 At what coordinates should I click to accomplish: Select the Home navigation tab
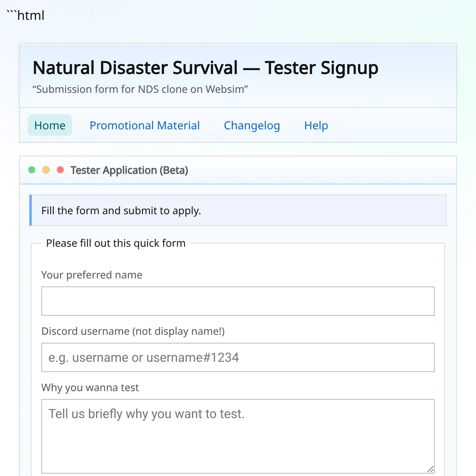50,125
